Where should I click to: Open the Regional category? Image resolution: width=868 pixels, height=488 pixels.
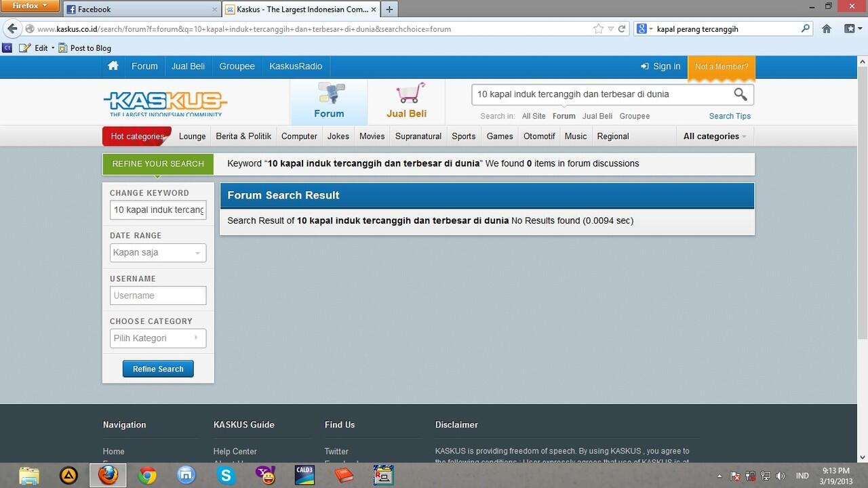(613, 136)
